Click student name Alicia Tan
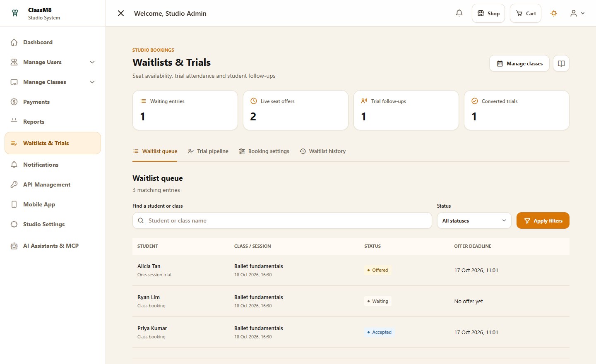Image resolution: width=596 pixels, height=364 pixels. [149, 266]
